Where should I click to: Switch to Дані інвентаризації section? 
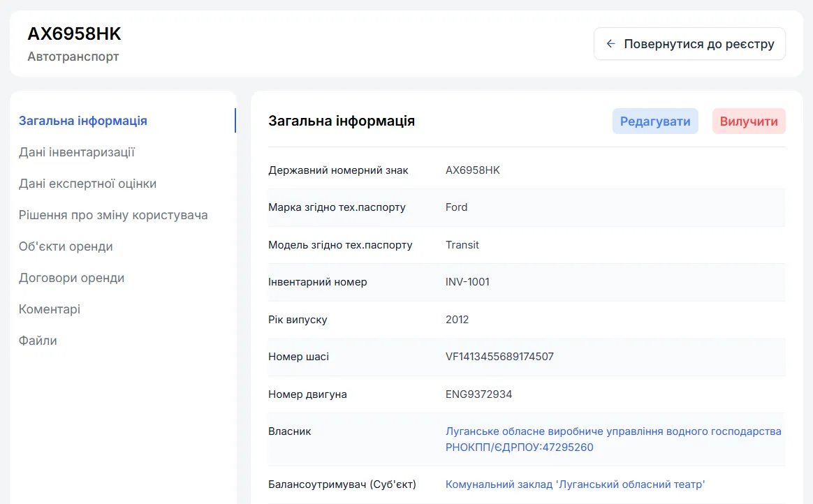click(x=77, y=152)
